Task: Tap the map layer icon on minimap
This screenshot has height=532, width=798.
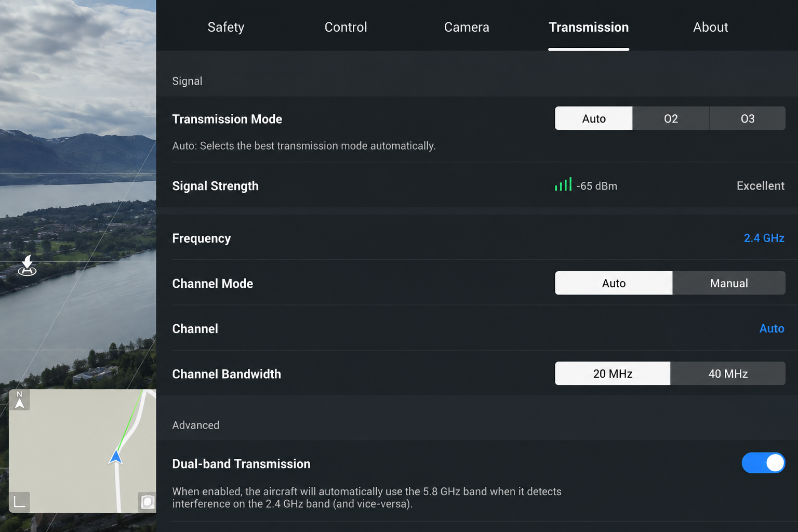Action: (x=148, y=502)
